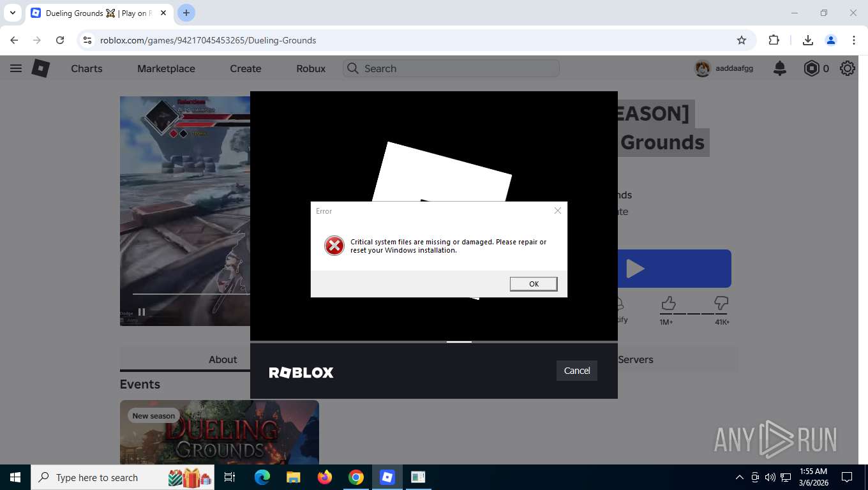Open Task View on taskbar
The width and height of the screenshot is (868, 490).
click(230, 477)
